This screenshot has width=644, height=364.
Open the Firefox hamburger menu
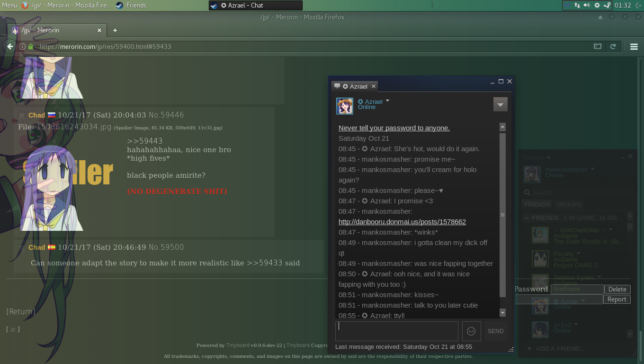coord(634,46)
